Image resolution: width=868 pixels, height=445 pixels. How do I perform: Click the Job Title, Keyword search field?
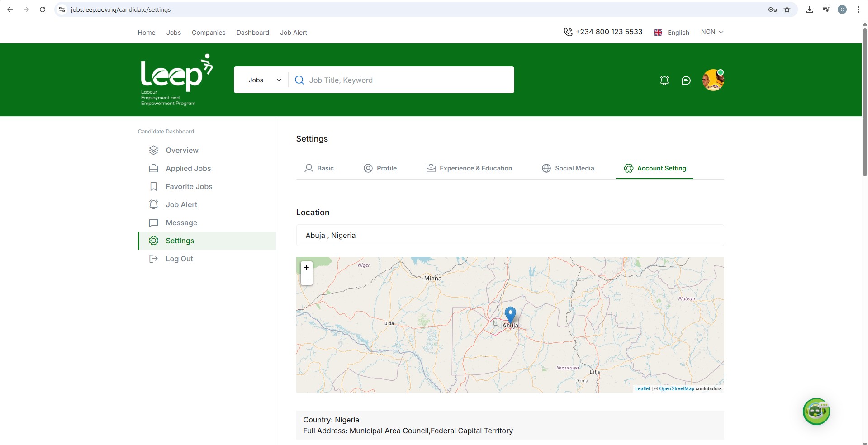[407, 80]
